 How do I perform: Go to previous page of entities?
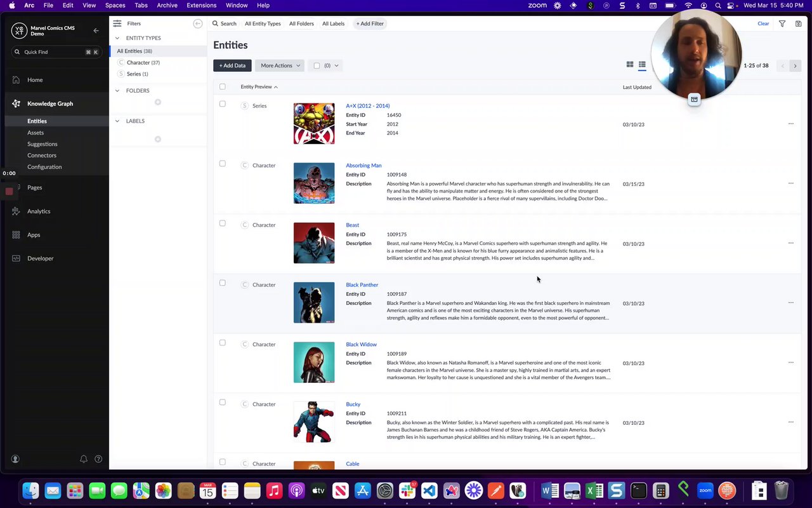pyautogui.click(x=783, y=65)
